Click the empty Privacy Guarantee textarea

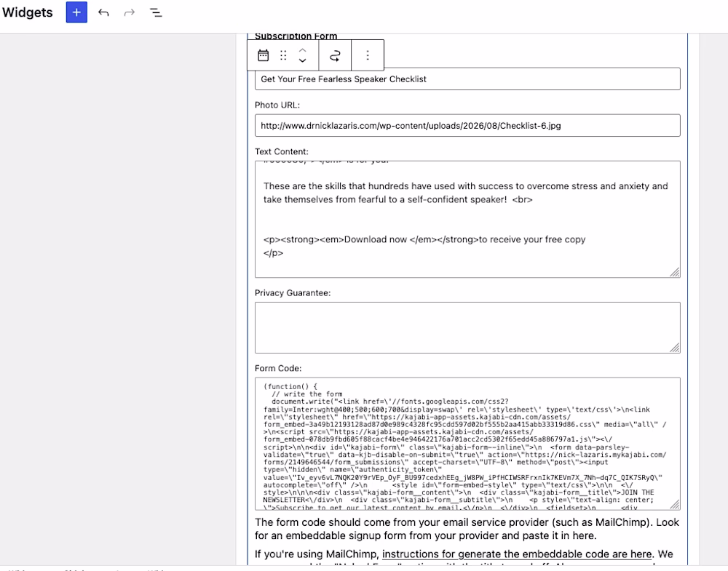[x=467, y=327]
